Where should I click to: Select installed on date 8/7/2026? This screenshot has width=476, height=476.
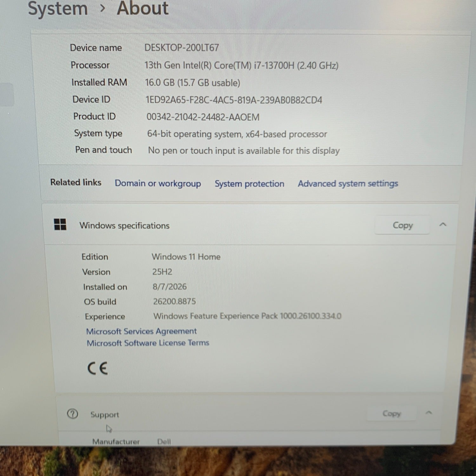(169, 287)
